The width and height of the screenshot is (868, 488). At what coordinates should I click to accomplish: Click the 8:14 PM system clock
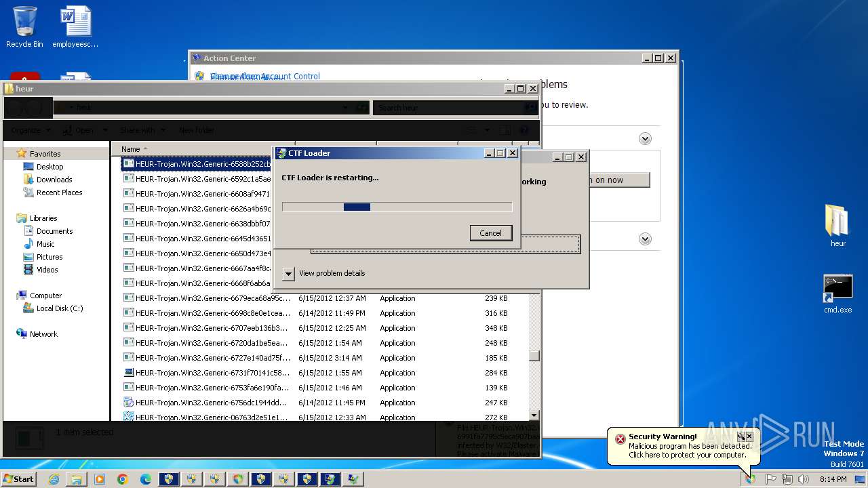833,479
